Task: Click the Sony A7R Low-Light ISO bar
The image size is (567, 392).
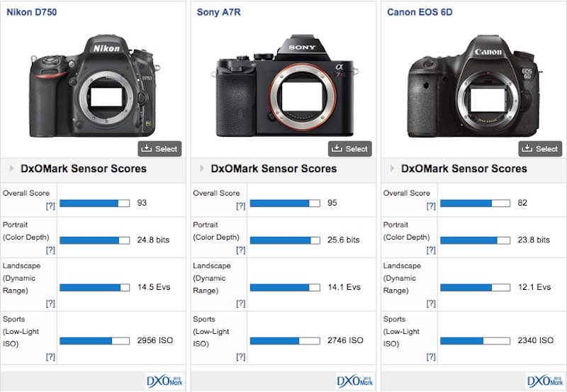Action: click(285, 341)
